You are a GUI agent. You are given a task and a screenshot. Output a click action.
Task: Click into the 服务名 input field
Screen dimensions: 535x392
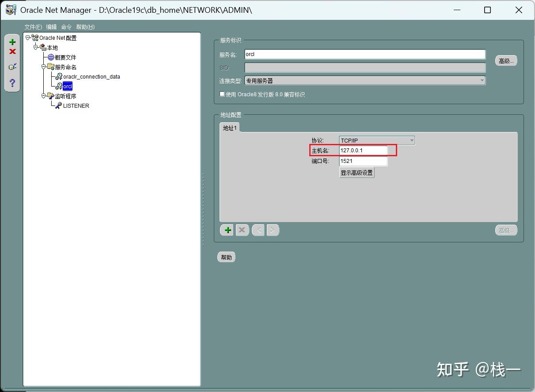[x=365, y=54]
